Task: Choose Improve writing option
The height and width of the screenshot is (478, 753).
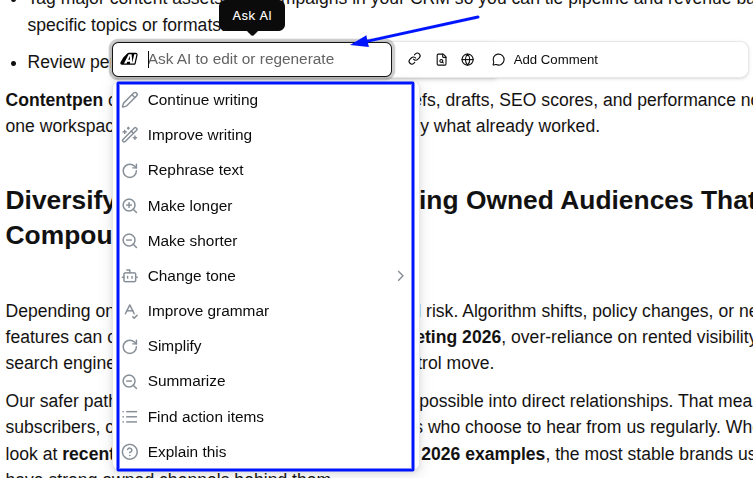Action: (x=265, y=135)
